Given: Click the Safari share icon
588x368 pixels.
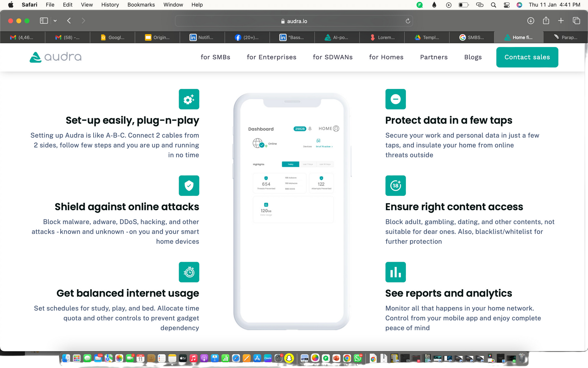Looking at the screenshot, I should [x=546, y=21].
